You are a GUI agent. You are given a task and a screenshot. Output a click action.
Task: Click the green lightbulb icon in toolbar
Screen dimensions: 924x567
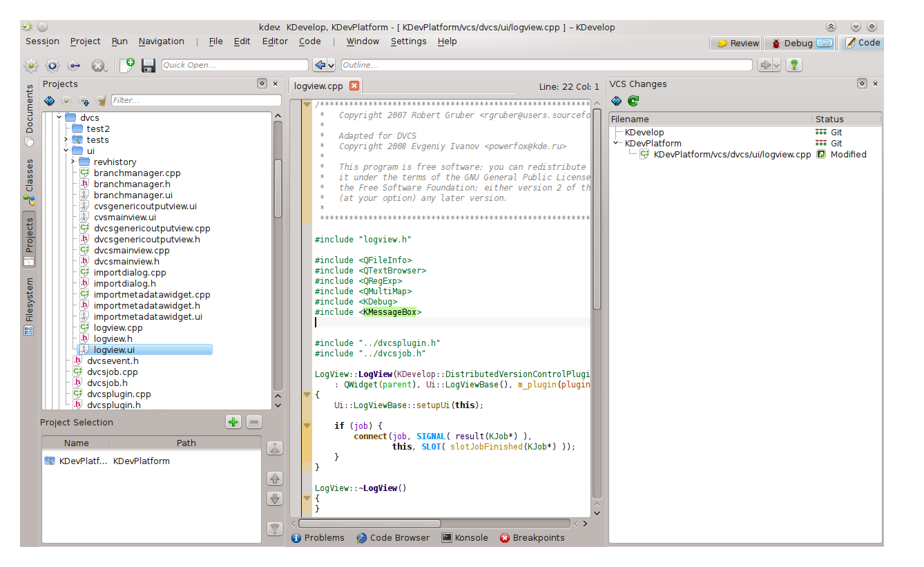(x=794, y=65)
